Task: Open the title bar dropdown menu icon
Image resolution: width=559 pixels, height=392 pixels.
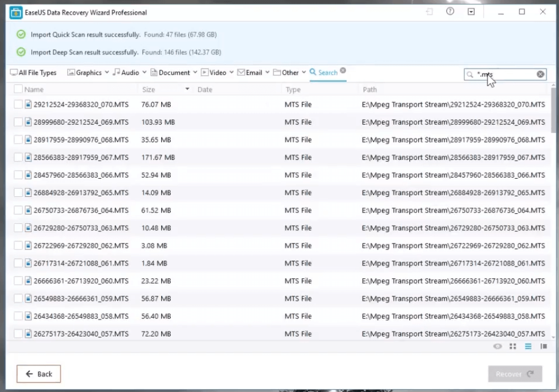Action: pyautogui.click(x=471, y=12)
